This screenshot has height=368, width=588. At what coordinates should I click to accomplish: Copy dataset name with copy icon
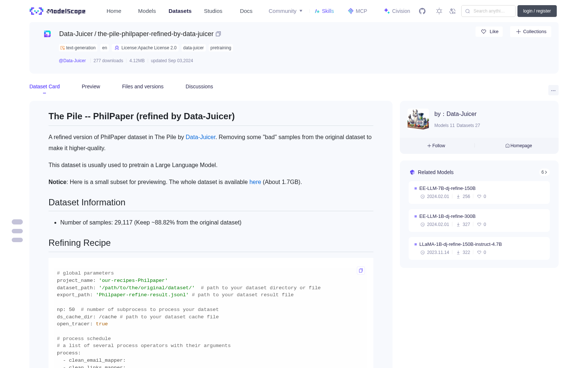click(218, 34)
